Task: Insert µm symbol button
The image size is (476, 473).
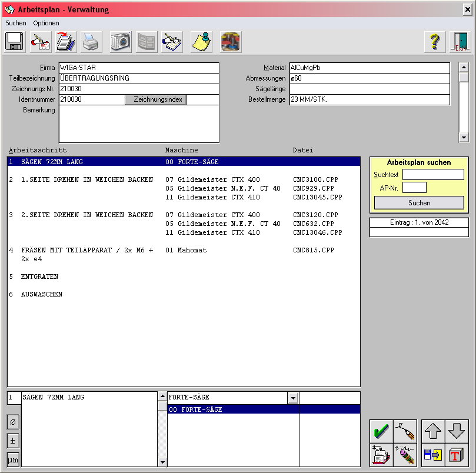Action: pyautogui.click(x=13, y=459)
